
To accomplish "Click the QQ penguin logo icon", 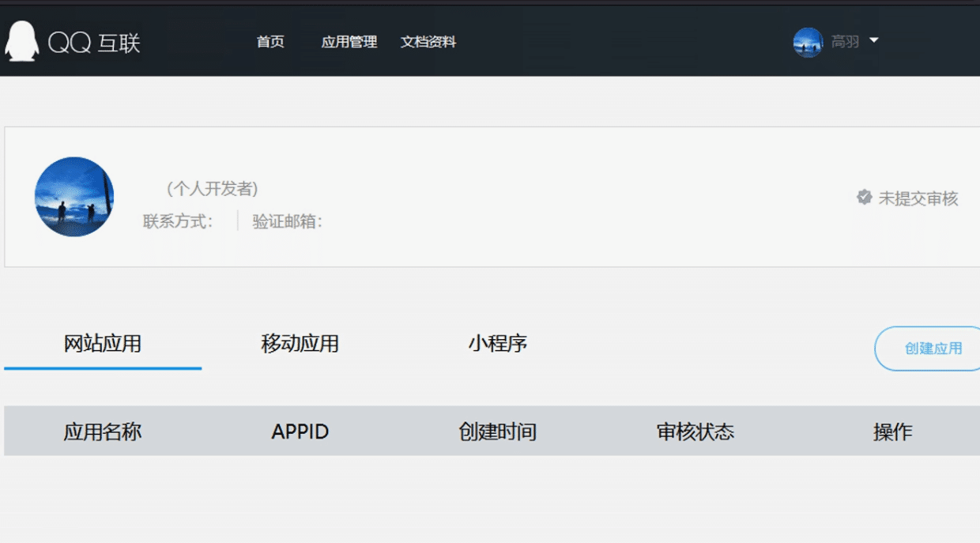I will [21, 41].
